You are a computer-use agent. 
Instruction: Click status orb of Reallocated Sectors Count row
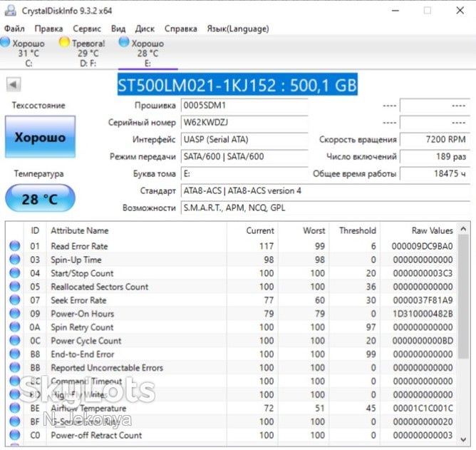[x=14, y=286]
